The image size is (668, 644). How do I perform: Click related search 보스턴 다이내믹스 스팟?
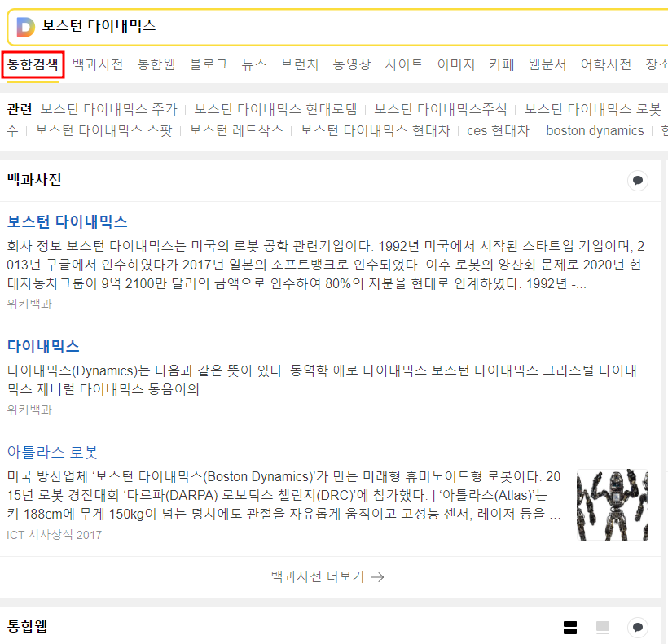click(x=103, y=131)
